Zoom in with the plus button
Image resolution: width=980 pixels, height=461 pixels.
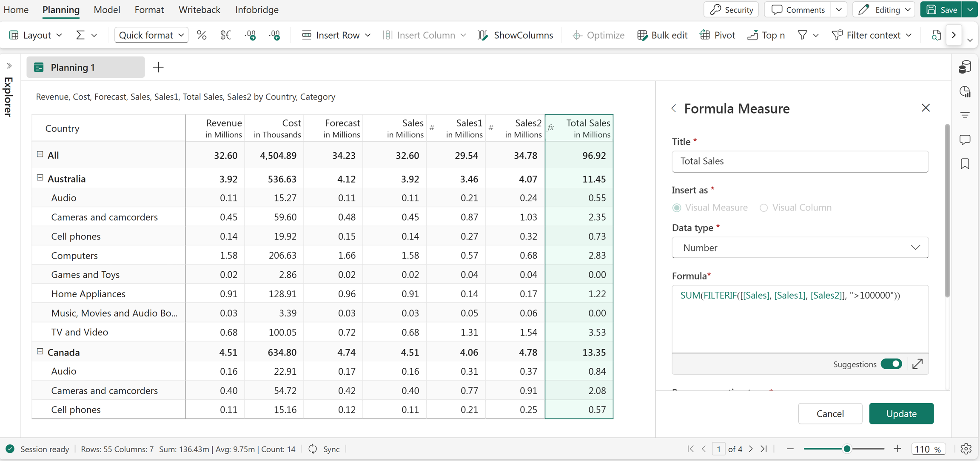pos(897,449)
